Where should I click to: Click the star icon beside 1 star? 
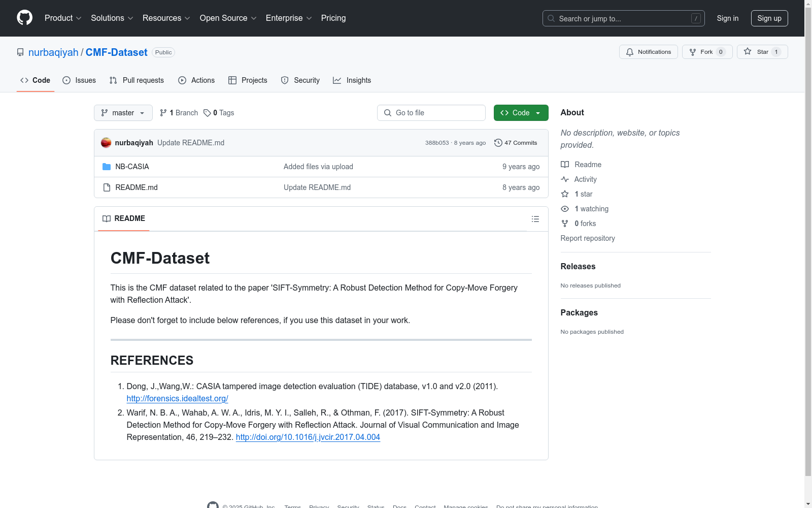(565, 194)
